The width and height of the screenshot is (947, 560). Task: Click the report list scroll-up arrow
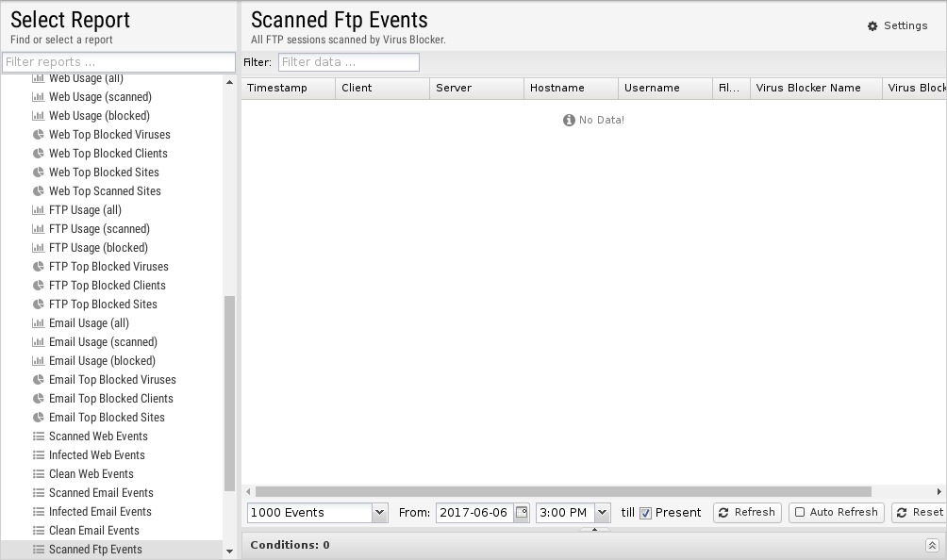229,82
